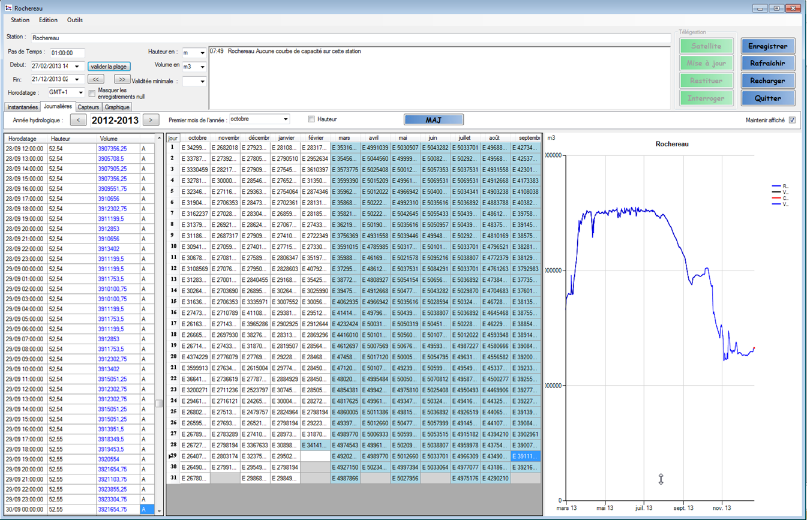Click the Horodatage column header
Image resolution: width=807 pixels, height=520 pixels.
point(26,139)
